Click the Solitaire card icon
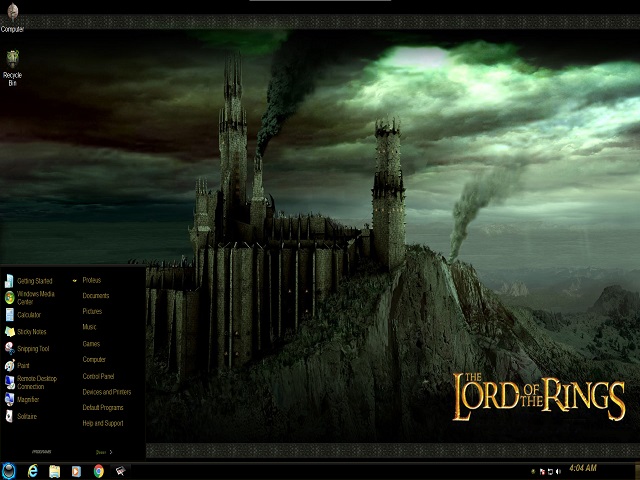The image size is (640, 480). tap(9, 416)
